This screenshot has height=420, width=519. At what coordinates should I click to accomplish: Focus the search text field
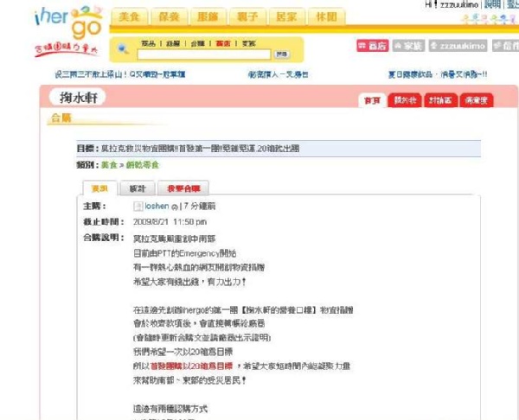204,54
